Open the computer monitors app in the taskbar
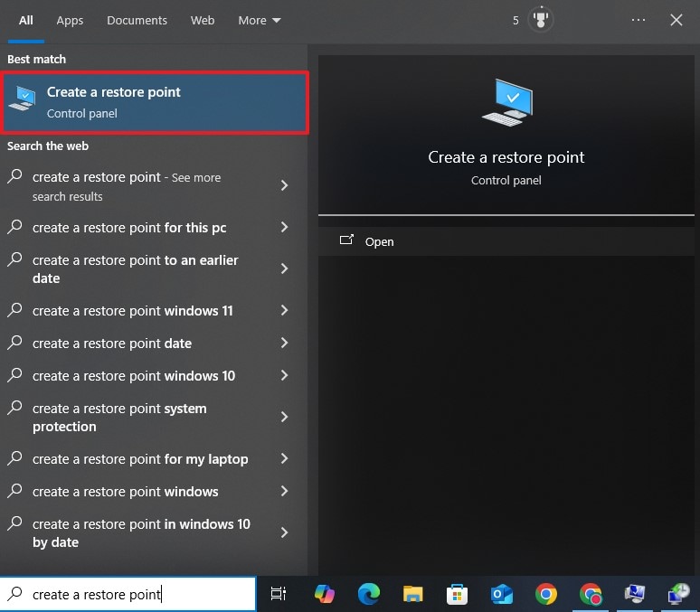The height and width of the screenshot is (612, 700). [x=634, y=594]
